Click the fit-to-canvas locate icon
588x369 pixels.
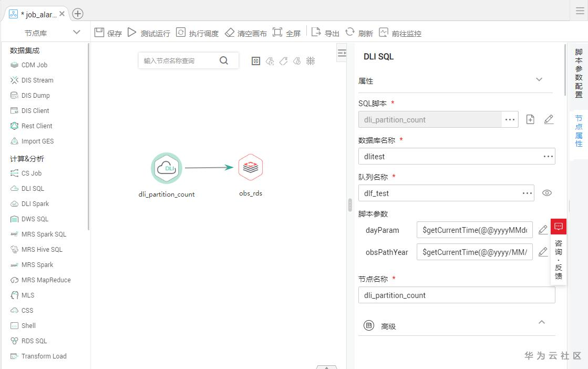[256, 61]
